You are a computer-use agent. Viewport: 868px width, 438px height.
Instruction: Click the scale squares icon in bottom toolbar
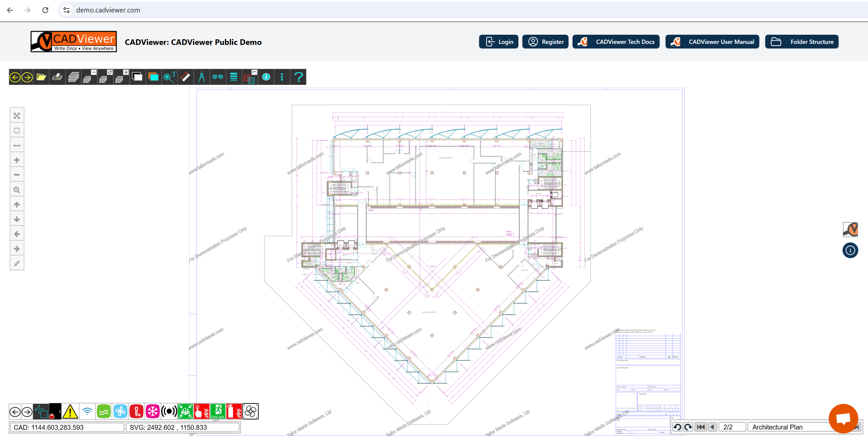click(41, 412)
